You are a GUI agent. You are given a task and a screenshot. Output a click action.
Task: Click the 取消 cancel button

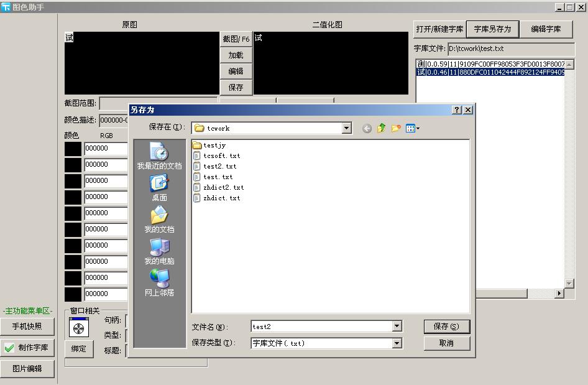pos(446,343)
